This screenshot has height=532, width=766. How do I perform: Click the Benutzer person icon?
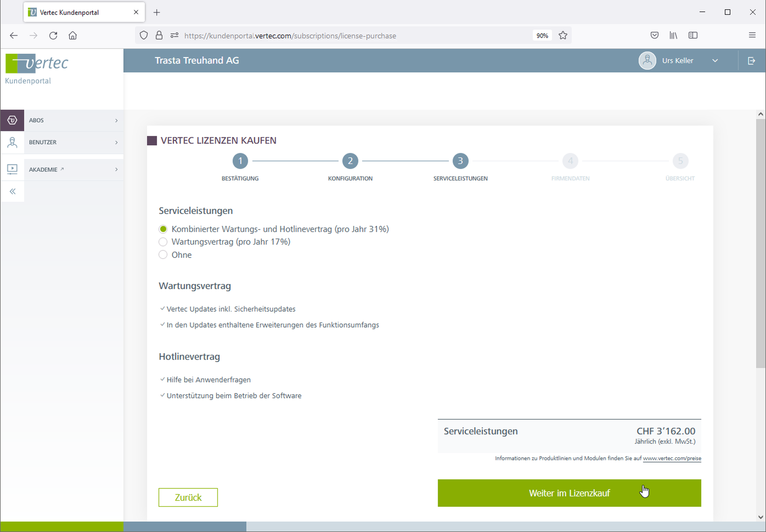click(x=12, y=143)
